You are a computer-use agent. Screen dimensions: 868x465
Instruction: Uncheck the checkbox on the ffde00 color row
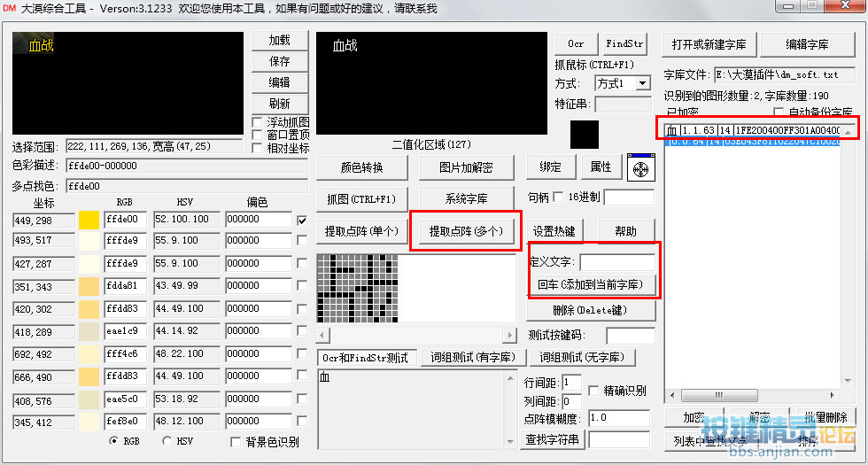pos(302,221)
